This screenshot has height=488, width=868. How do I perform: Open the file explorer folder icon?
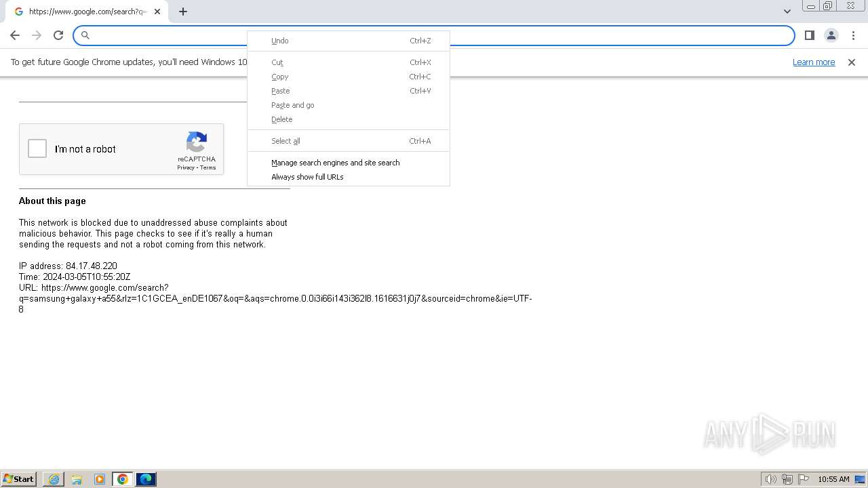pos(77,479)
